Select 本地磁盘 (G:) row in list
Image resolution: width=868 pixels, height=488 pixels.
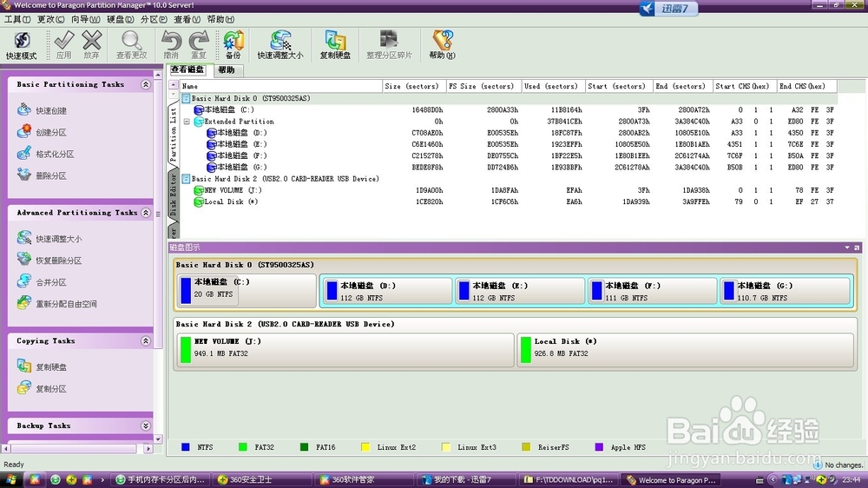(x=508, y=167)
